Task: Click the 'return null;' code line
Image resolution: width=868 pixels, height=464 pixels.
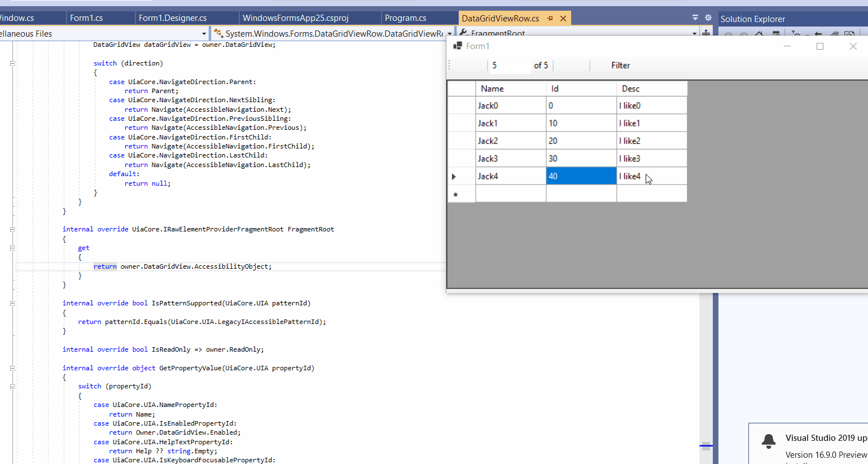Action: 147,183
